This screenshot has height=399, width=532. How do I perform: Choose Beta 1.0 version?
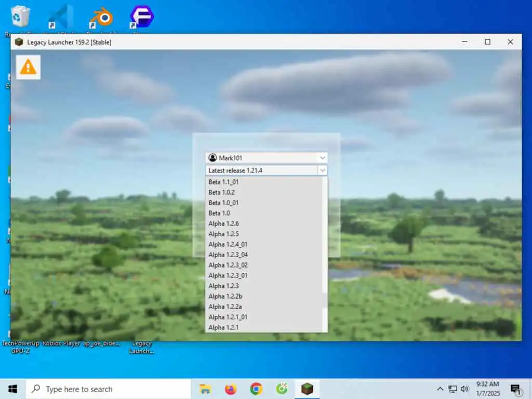263,213
